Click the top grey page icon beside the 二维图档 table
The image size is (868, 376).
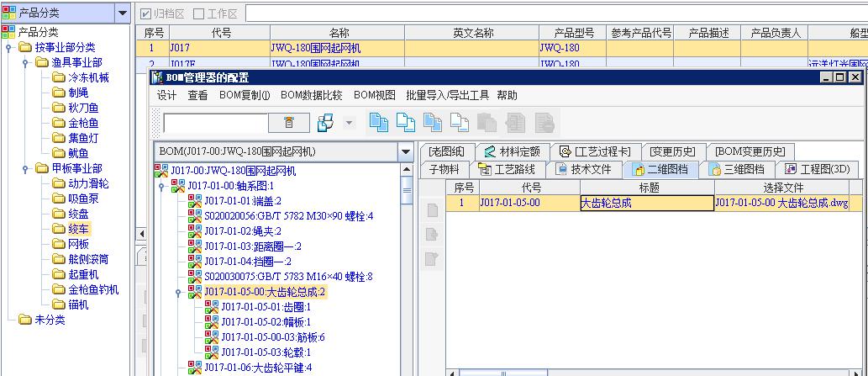(x=432, y=210)
